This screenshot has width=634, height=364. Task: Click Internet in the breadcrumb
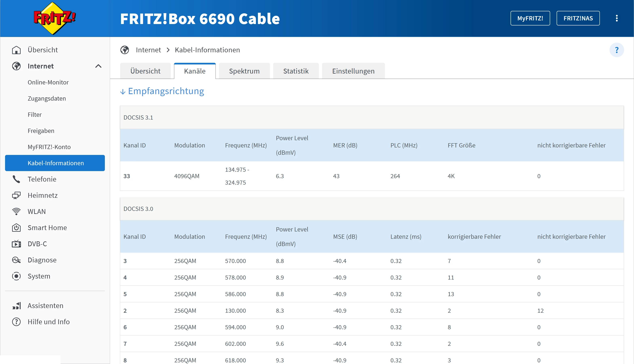[148, 50]
